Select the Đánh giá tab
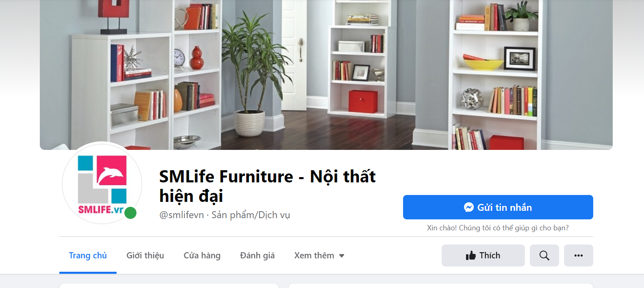The width and height of the screenshot is (644, 288). click(x=257, y=256)
